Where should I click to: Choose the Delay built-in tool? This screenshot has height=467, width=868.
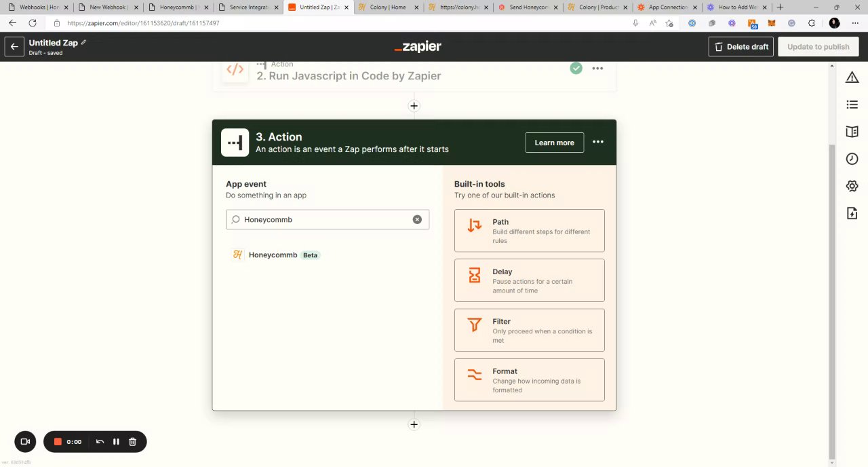[x=530, y=280]
